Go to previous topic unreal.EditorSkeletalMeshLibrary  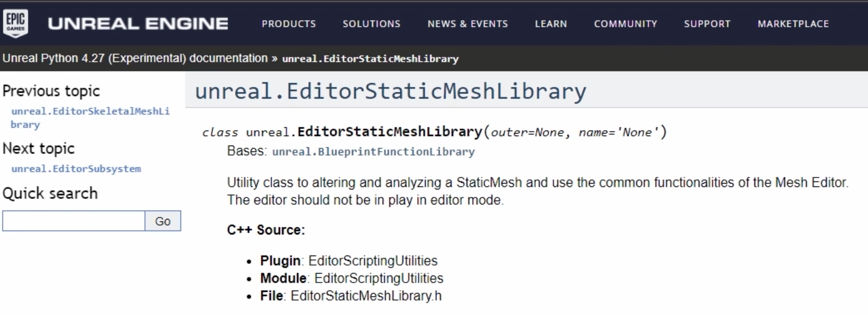[x=90, y=118]
